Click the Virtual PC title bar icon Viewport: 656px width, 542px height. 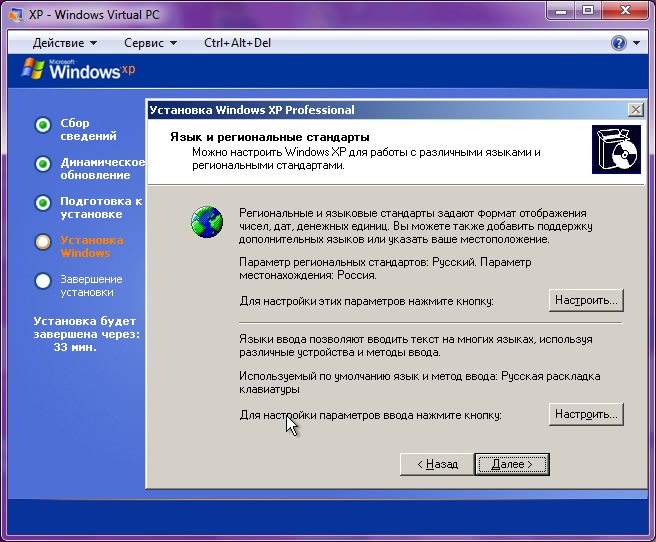15,15
